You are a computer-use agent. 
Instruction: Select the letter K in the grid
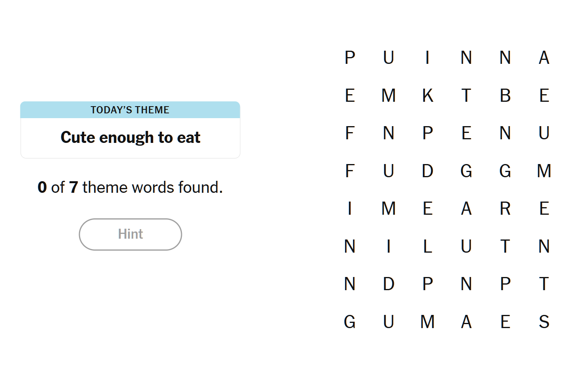point(427,96)
